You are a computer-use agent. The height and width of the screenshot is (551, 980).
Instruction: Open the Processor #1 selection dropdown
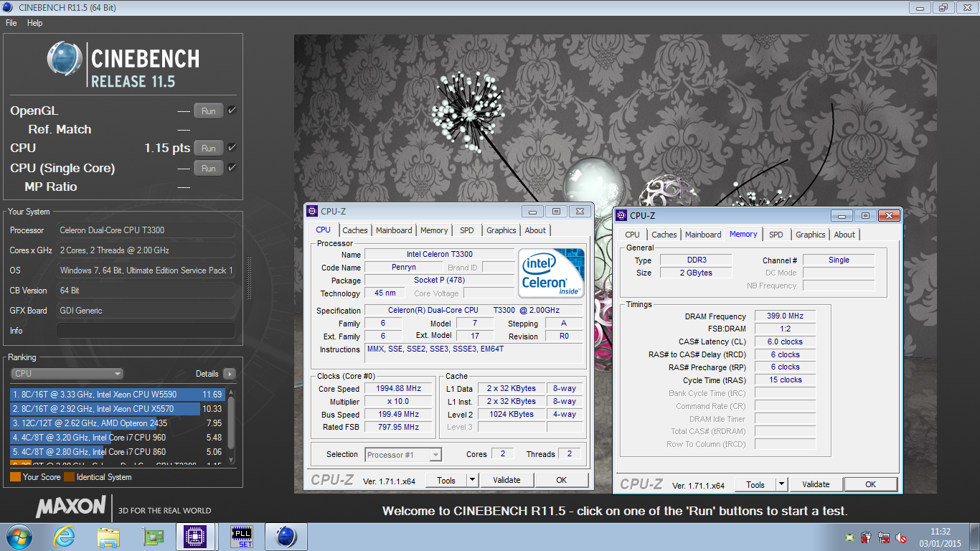tap(403, 454)
